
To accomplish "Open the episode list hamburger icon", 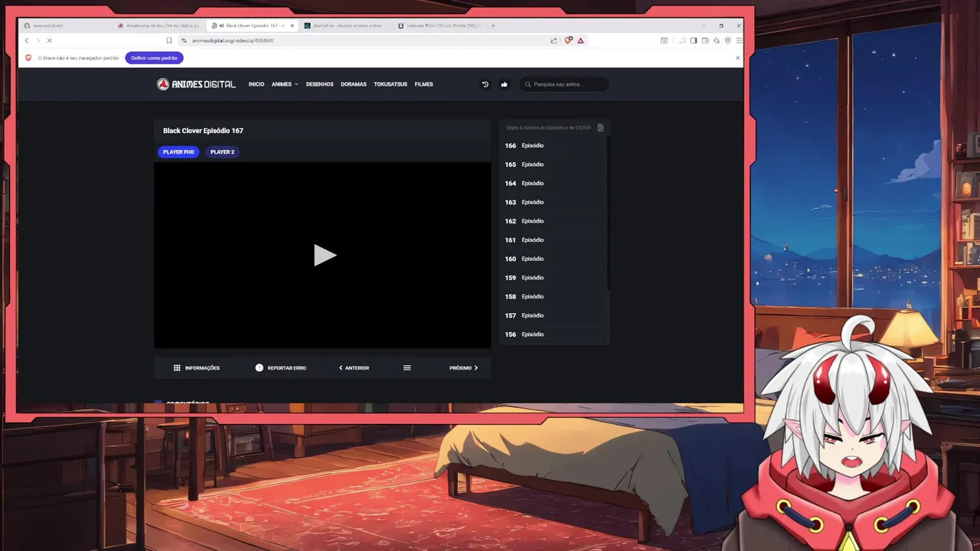I will click(x=407, y=368).
